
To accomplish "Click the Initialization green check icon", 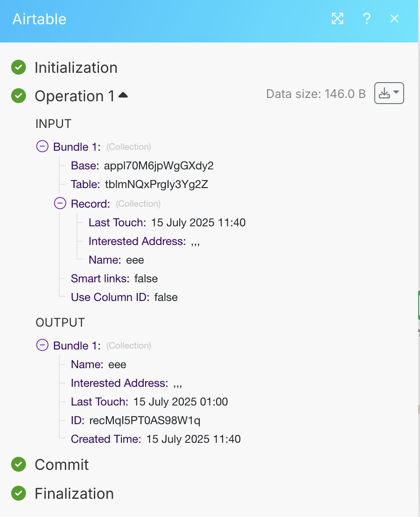I will (x=19, y=67).
